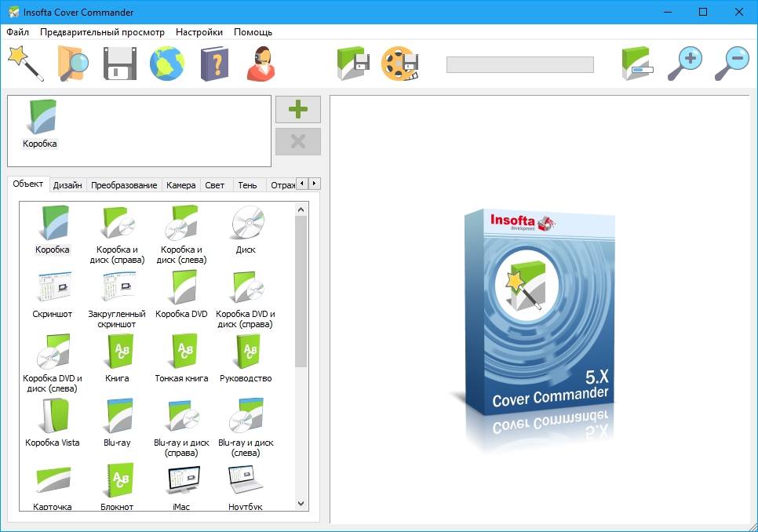Select the Руководство object
The height and width of the screenshot is (532, 758).
click(246, 359)
